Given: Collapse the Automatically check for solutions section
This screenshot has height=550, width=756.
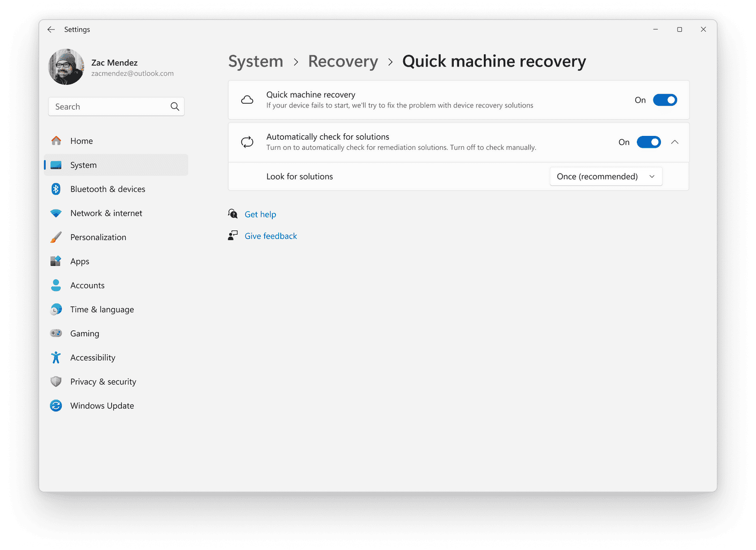Looking at the screenshot, I should tap(675, 142).
